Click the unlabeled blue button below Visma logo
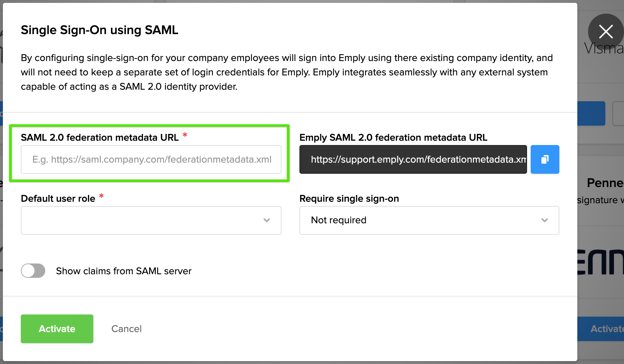Viewport: 624px width, 364px height. click(591, 113)
